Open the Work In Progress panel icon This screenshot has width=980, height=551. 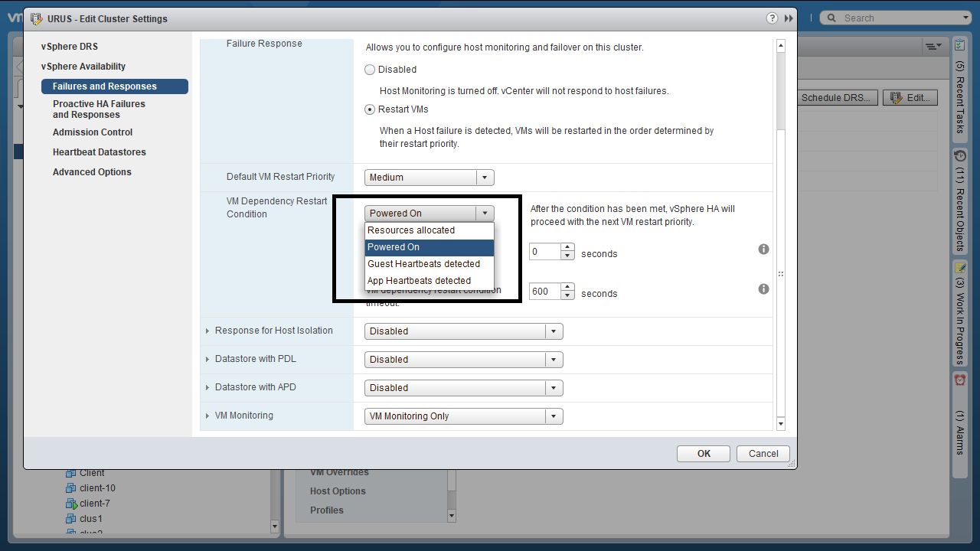tap(960, 268)
